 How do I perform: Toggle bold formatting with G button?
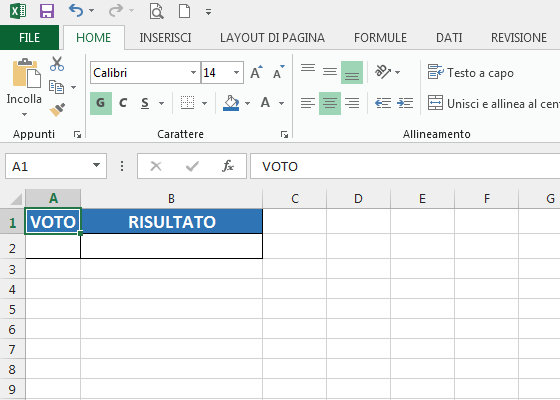click(101, 103)
